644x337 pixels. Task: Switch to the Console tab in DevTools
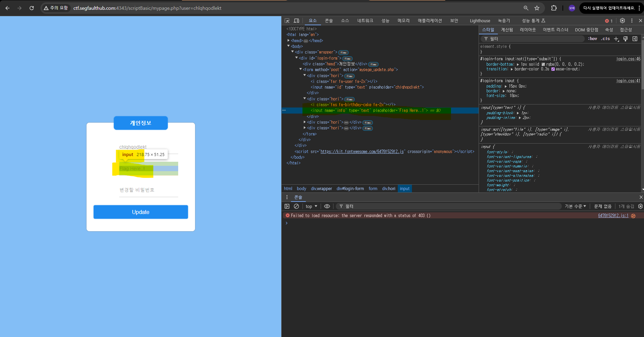click(329, 21)
